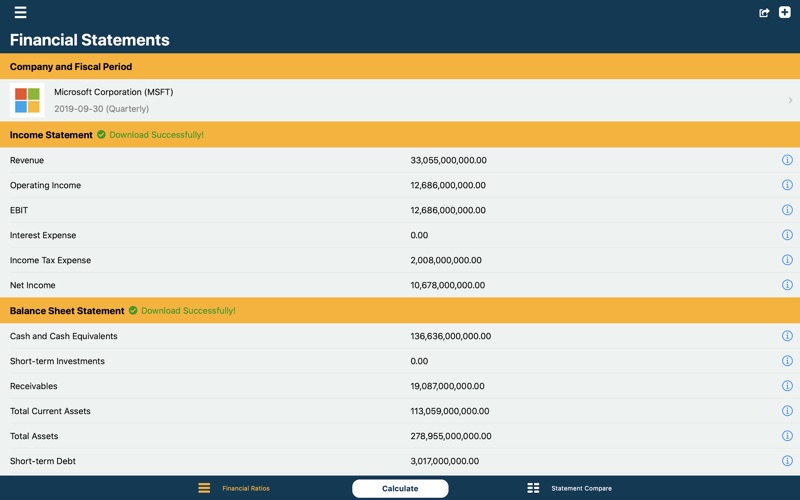
Task: Click the Revenue label
Action: click(x=27, y=160)
